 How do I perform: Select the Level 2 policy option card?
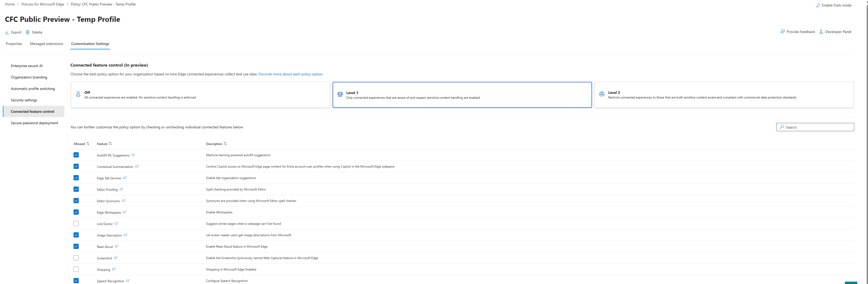click(x=724, y=95)
